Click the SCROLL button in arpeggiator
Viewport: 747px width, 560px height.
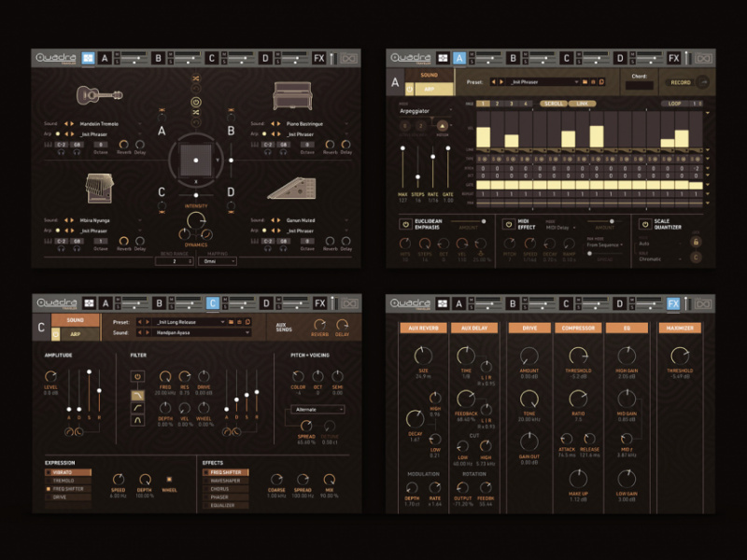[554, 104]
